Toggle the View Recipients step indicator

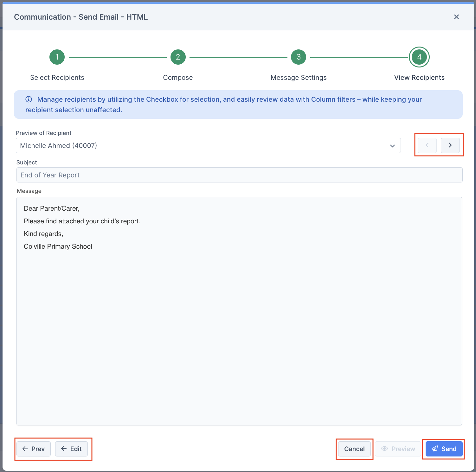(419, 57)
